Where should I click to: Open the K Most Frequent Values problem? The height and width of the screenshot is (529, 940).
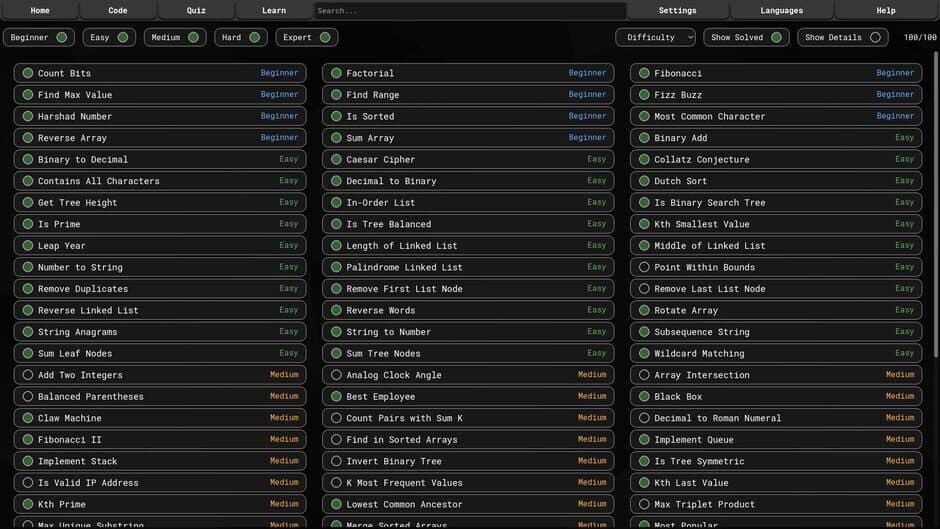468,483
